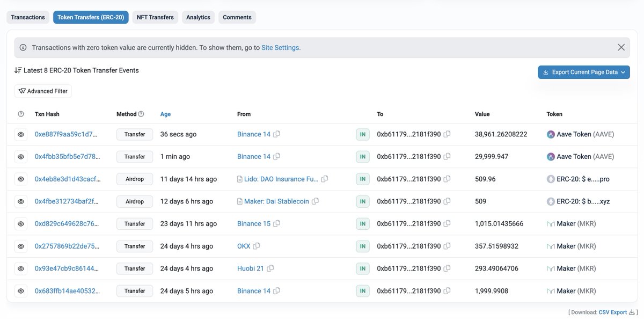The image size is (644, 320).
Task: Preview transaction 0x4fbb35bfb5e7d78 with eye icon
Action: click(x=21, y=157)
